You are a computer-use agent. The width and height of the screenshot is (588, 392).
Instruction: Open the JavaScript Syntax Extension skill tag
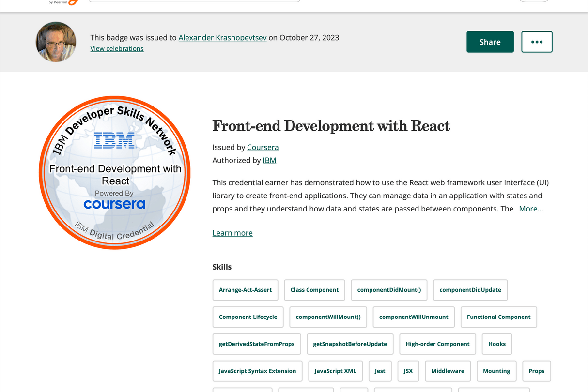point(257,371)
